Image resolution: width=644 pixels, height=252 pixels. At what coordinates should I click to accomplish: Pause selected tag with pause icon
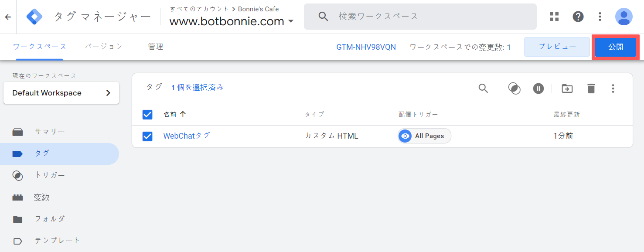538,89
